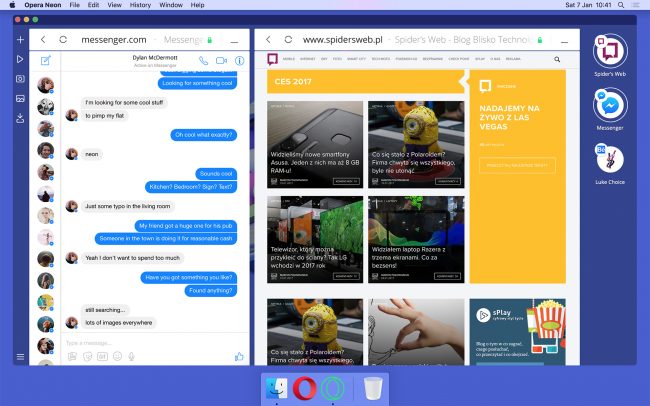The width and height of the screenshot is (650, 406).
Task: Launch red Opera from the Dock
Action: point(305,389)
